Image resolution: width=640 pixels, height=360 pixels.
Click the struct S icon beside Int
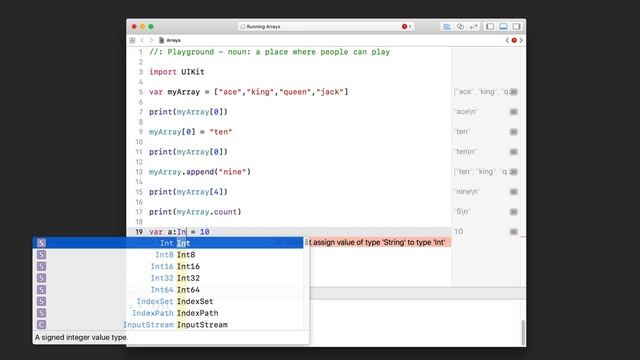pyautogui.click(x=41, y=243)
